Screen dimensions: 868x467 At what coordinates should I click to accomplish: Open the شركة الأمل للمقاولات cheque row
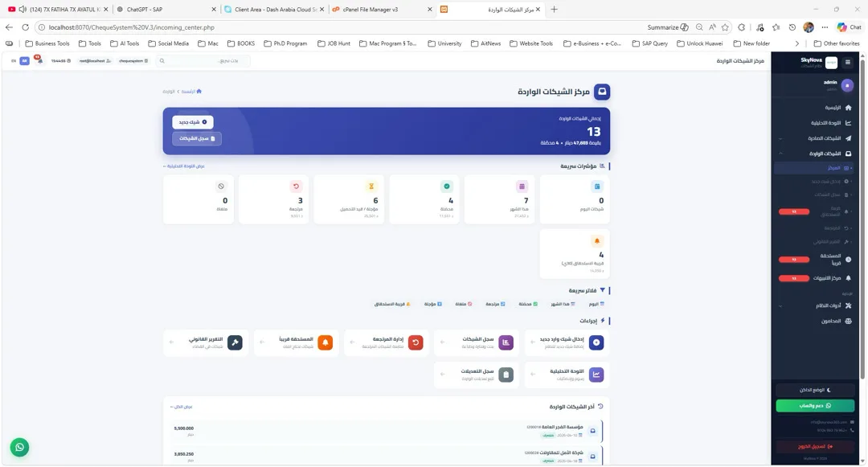(x=386, y=457)
